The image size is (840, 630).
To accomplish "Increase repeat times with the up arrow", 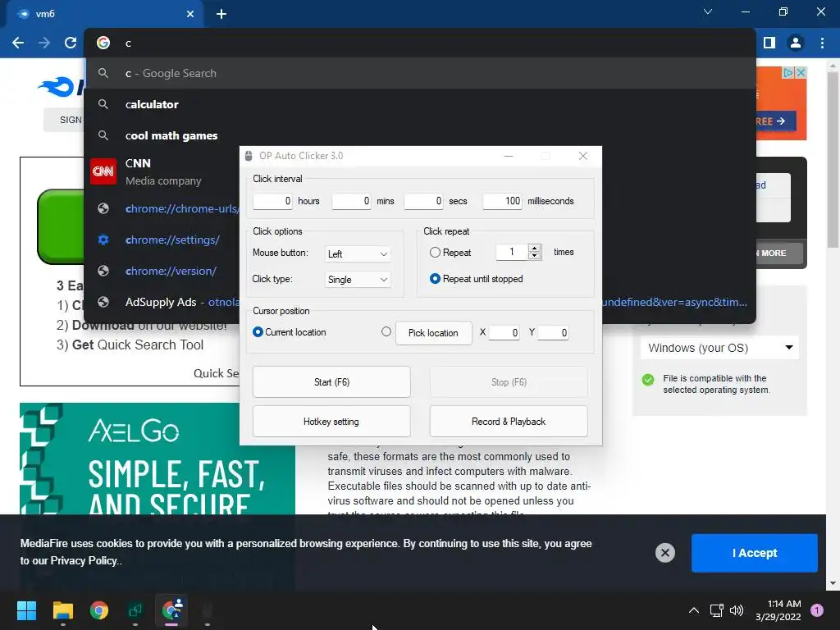I will 535,248.
